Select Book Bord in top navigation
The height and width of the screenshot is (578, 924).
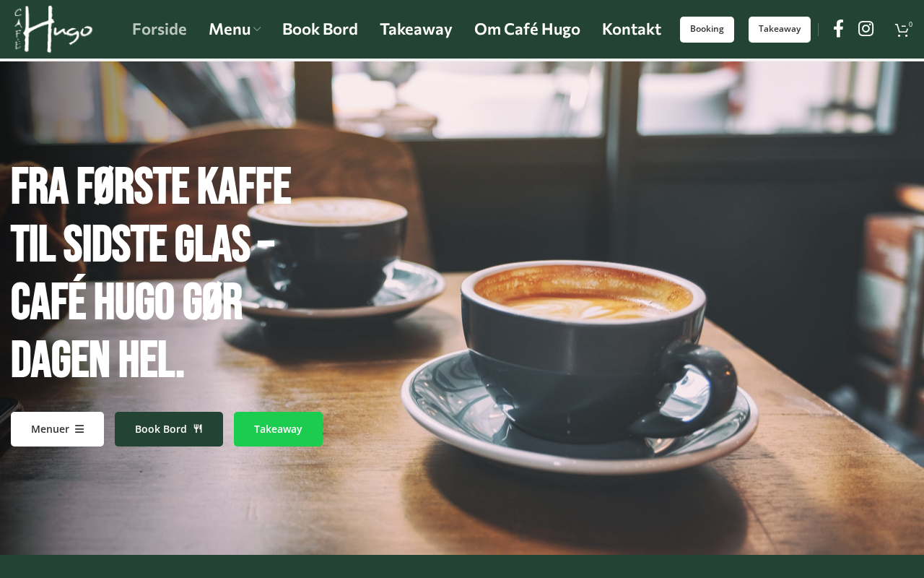[x=320, y=30]
